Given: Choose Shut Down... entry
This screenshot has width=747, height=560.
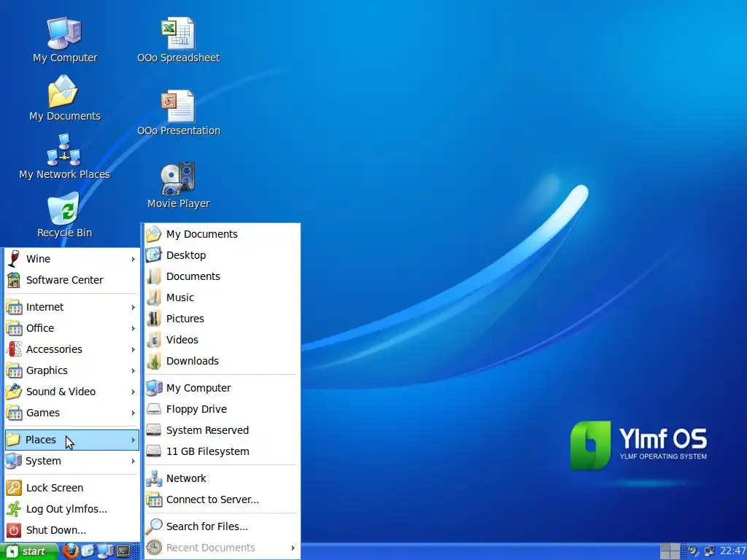Looking at the screenshot, I should click(x=72, y=530).
